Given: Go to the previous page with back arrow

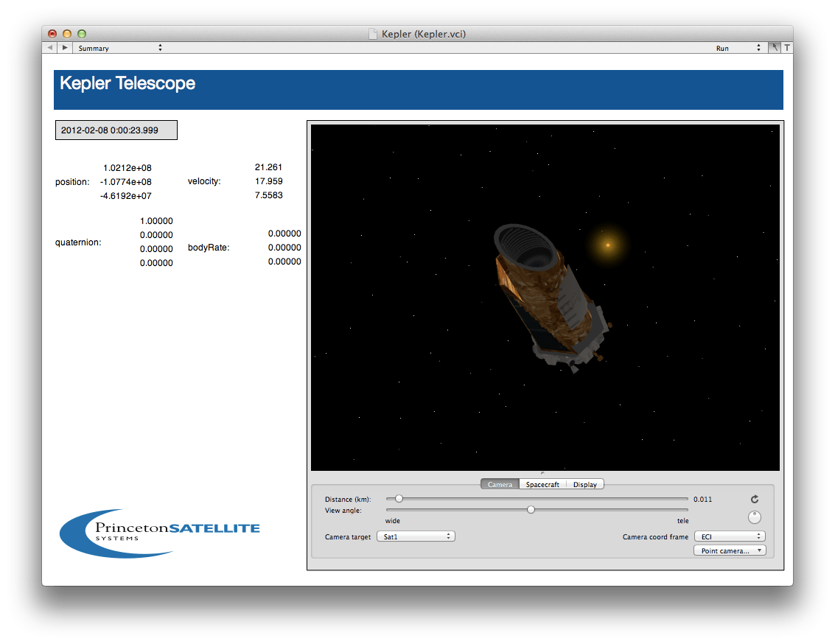Looking at the screenshot, I should tap(50, 47).
